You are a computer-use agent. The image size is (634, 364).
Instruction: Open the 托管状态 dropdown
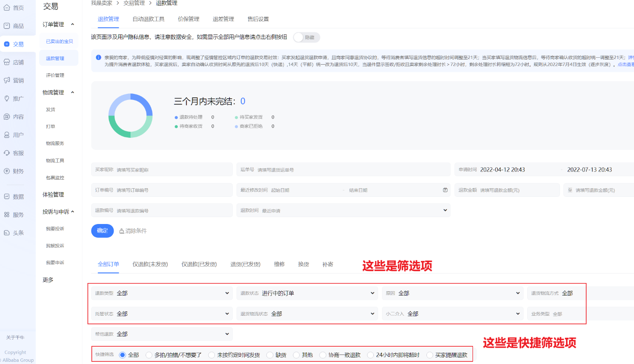coord(162,314)
